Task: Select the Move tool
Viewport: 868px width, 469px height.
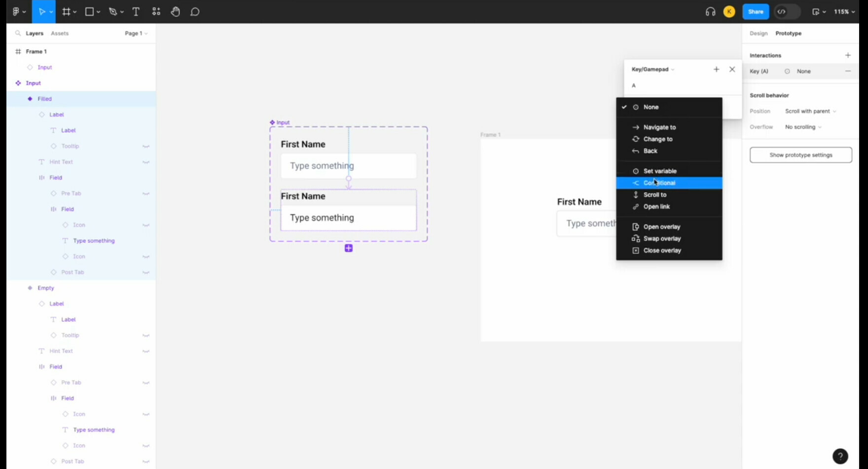Action: click(41, 11)
